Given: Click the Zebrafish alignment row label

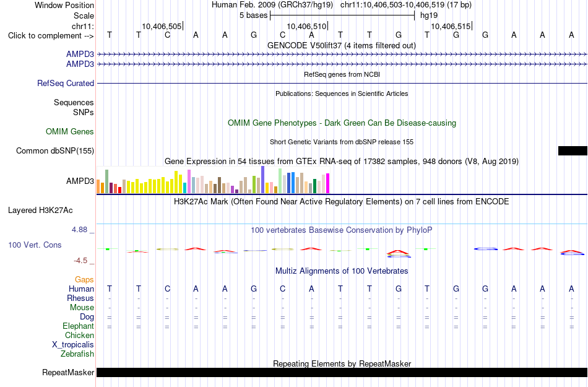Looking at the screenshot, I should (x=77, y=354).
